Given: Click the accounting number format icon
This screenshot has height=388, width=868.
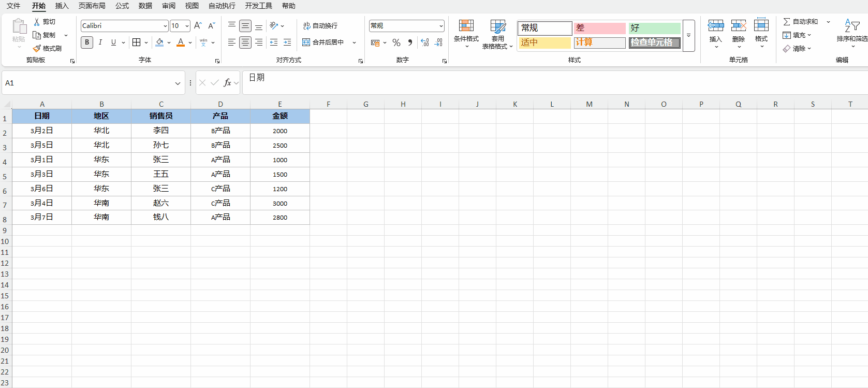Looking at the screenshot, I should click(375, 42).
